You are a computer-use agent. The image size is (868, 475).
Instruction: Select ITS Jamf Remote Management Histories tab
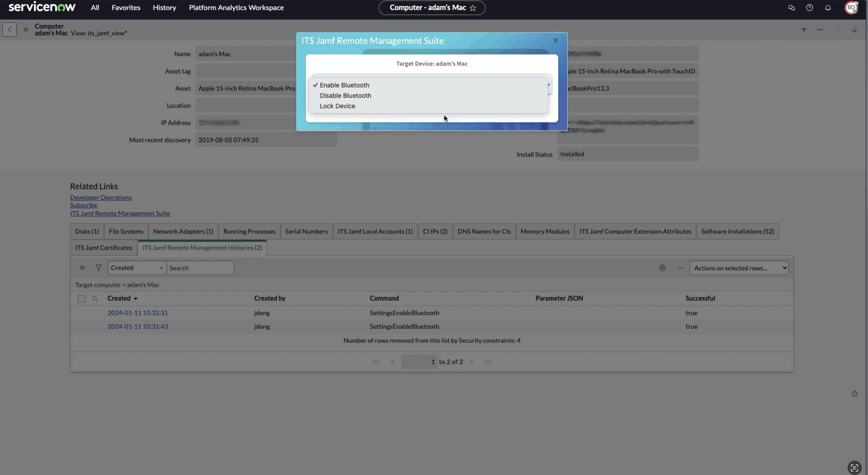coord(202,248)
